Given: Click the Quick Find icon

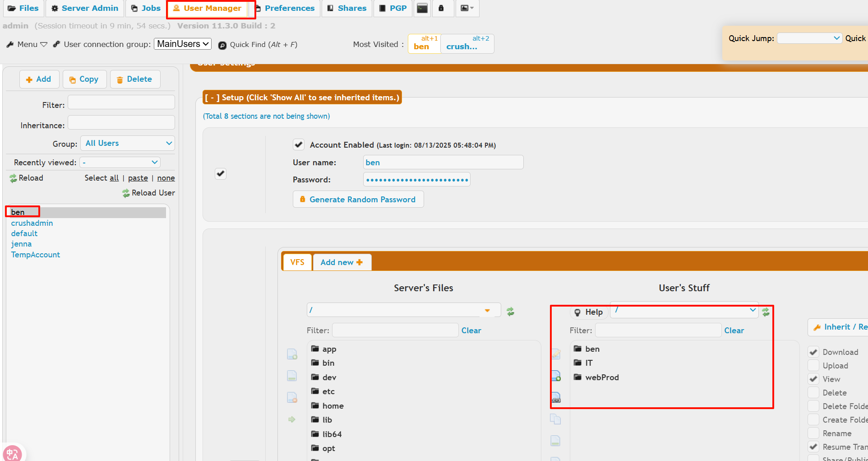Looking at the screenshot, I should click(222, 45).
